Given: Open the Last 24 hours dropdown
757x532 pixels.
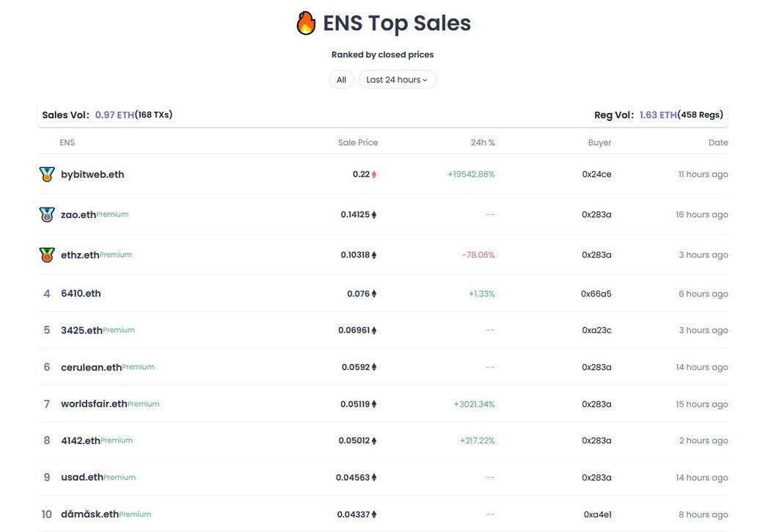Looking at the screenshot, I should coord(397,80).
